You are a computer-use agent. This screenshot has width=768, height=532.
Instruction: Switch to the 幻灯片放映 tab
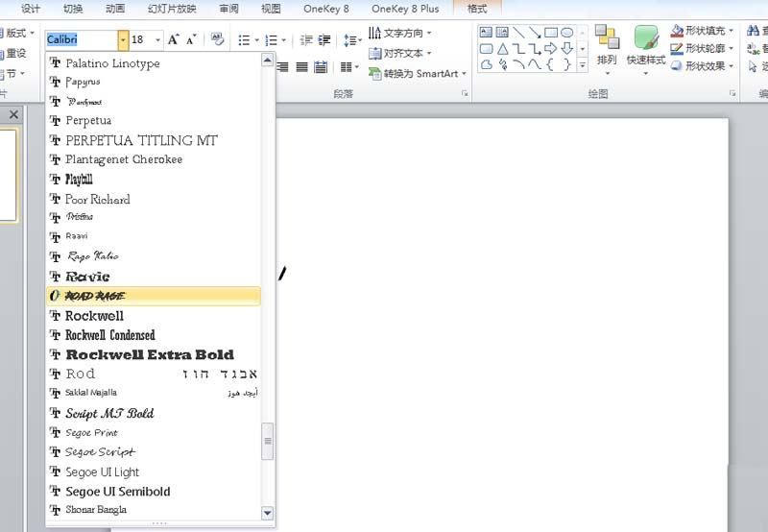point(173,9)
